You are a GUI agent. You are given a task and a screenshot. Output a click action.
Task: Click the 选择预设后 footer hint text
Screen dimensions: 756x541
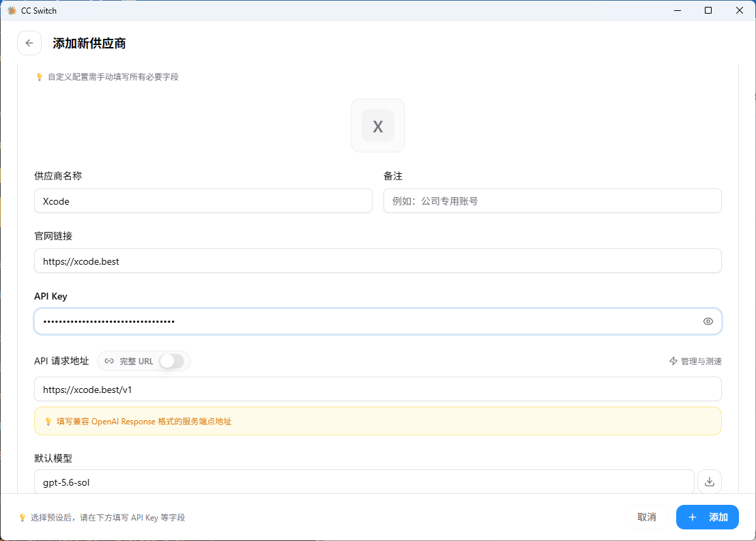click(108, 517)
